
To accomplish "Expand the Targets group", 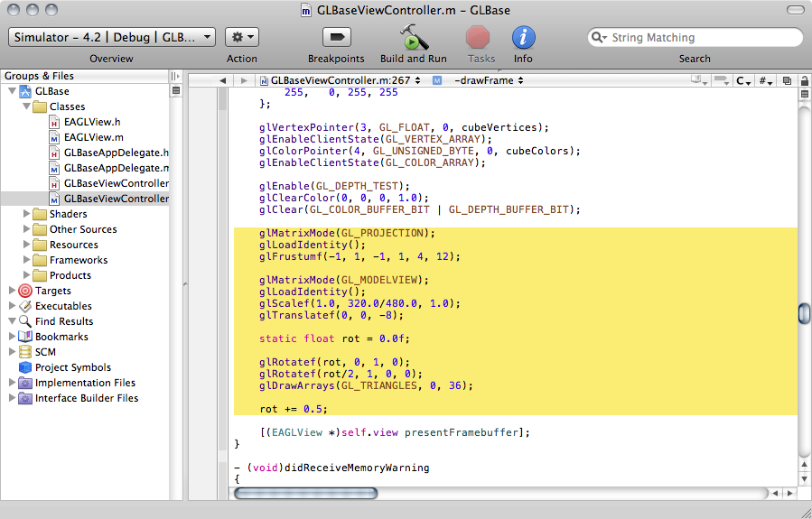I will click(12, 291).
